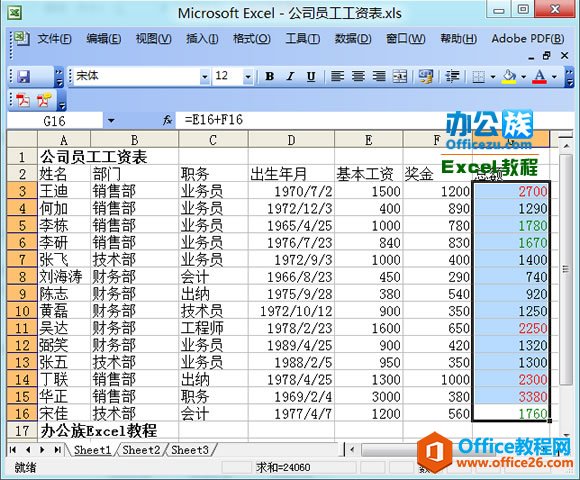Click total cell showing 3380
This screenshot has height=480, width=580.
point(511,397)
